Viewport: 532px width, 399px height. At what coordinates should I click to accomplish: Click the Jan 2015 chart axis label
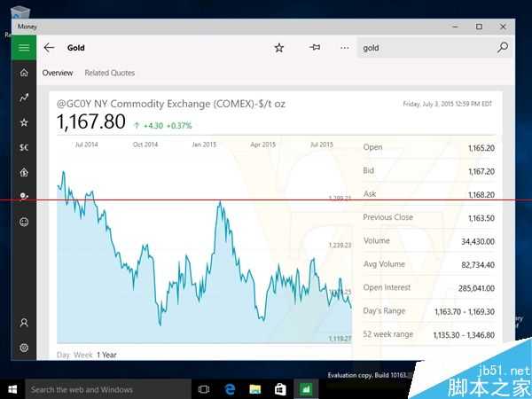coord(204,145)
